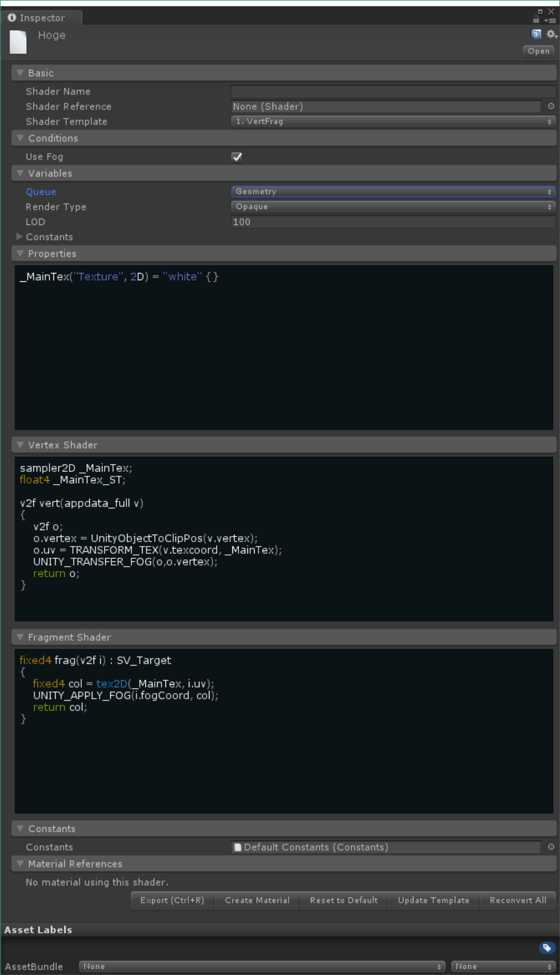Open the AssetBundle variant dropdown
Image resolution: width=560 pixels, height=975 pixels.
pos(503,967)
